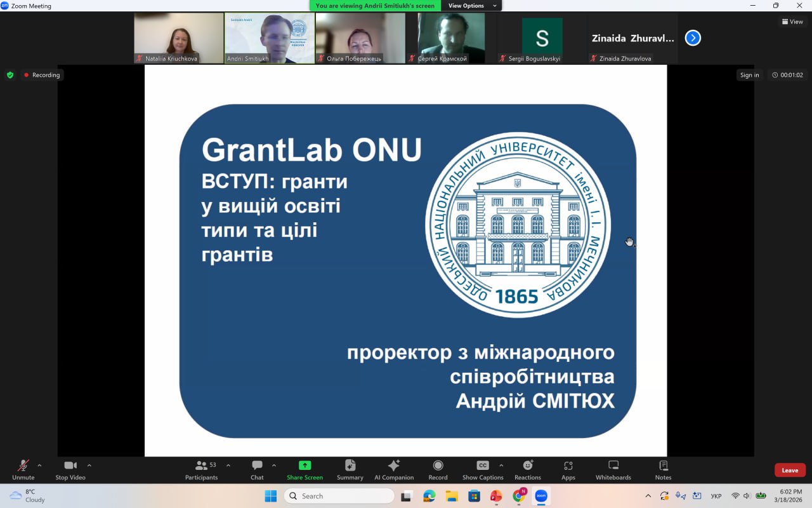
Task: Expand the chevron next to Show Captions
Action: (501, 465)
